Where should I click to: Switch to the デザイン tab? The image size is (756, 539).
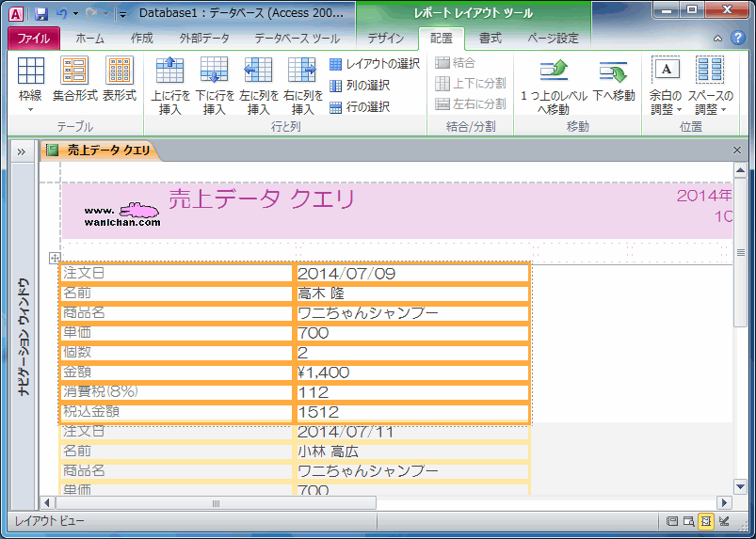point(386,39)
